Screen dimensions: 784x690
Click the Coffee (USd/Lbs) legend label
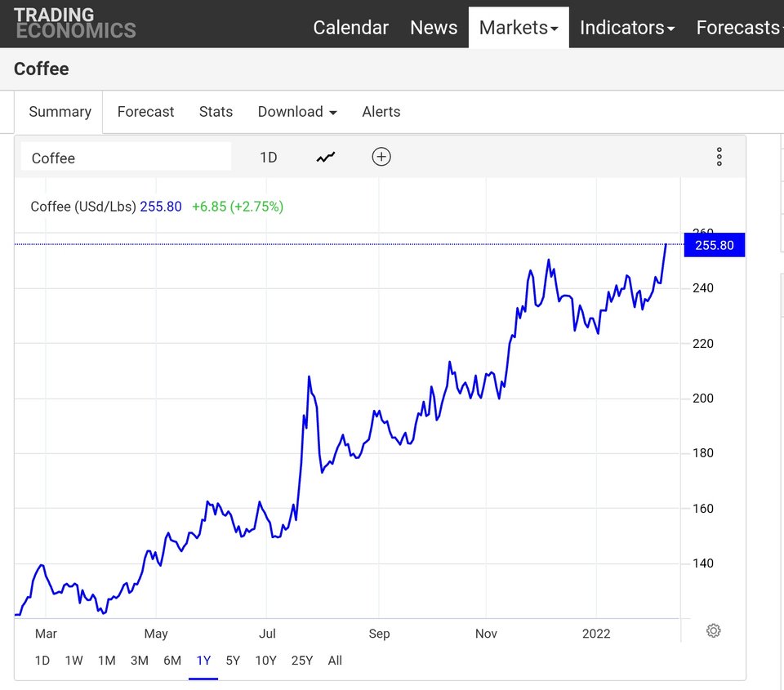click(83, 207)
